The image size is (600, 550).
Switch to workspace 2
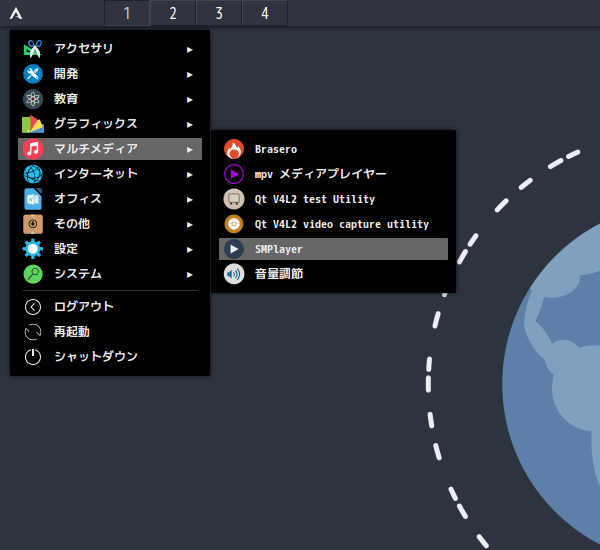tap(173, 13)
